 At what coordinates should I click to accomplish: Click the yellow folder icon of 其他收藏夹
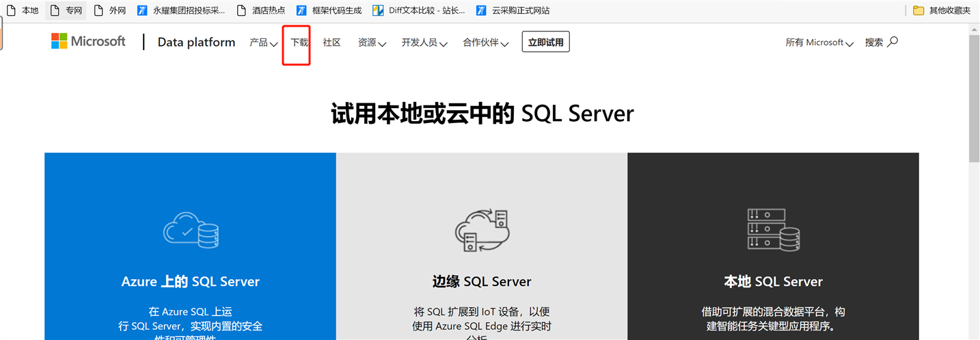tap(919, 10)
